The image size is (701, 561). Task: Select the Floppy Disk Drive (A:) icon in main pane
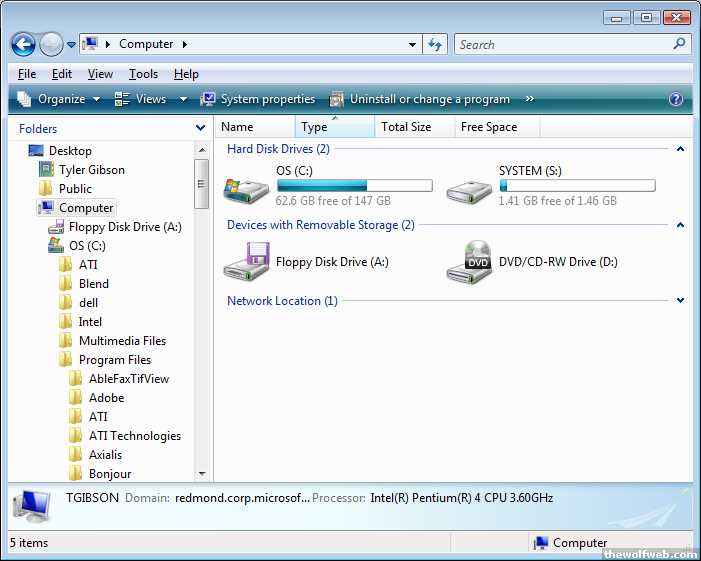point(246,261)
